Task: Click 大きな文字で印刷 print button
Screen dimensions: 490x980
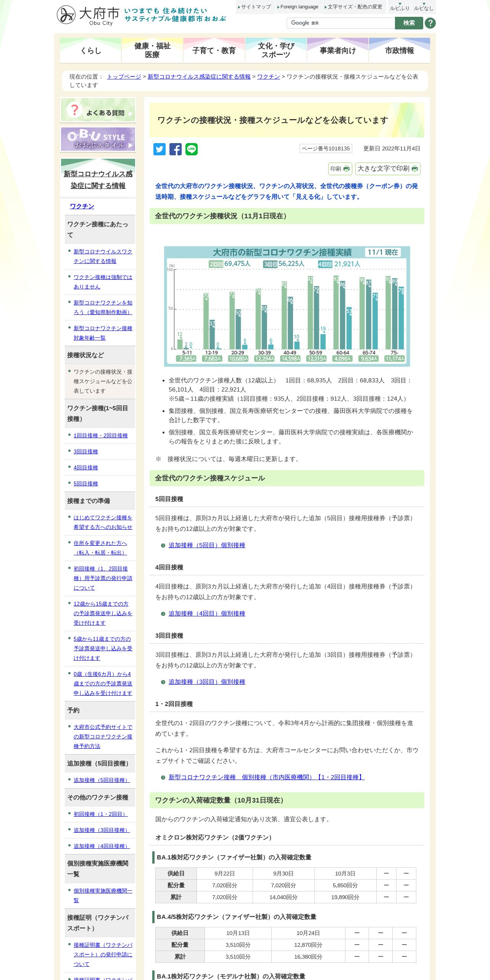Action: (388, 169)
